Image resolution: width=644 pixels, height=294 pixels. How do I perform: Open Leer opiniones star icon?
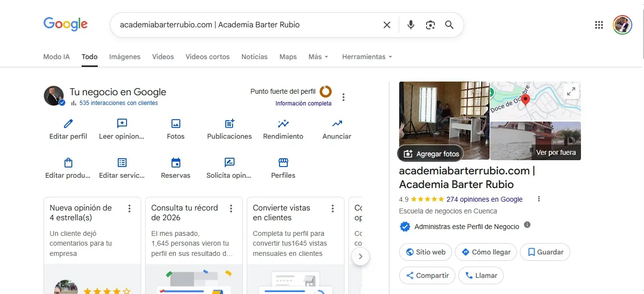tap(122, 124)
